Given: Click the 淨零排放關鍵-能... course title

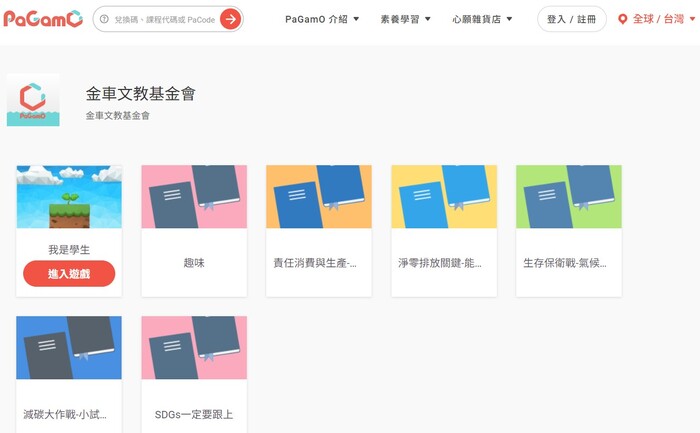Looking at the screenshot, I should pyautogui.click(x=440, y=263).
